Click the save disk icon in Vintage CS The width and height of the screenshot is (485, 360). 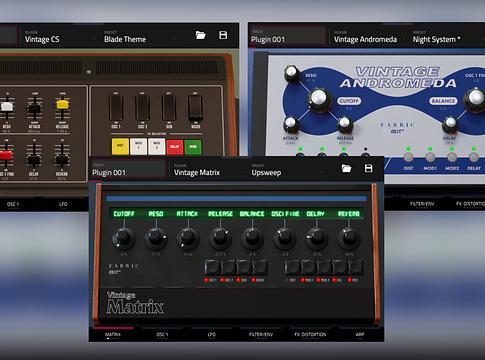[x=223, y=35]
